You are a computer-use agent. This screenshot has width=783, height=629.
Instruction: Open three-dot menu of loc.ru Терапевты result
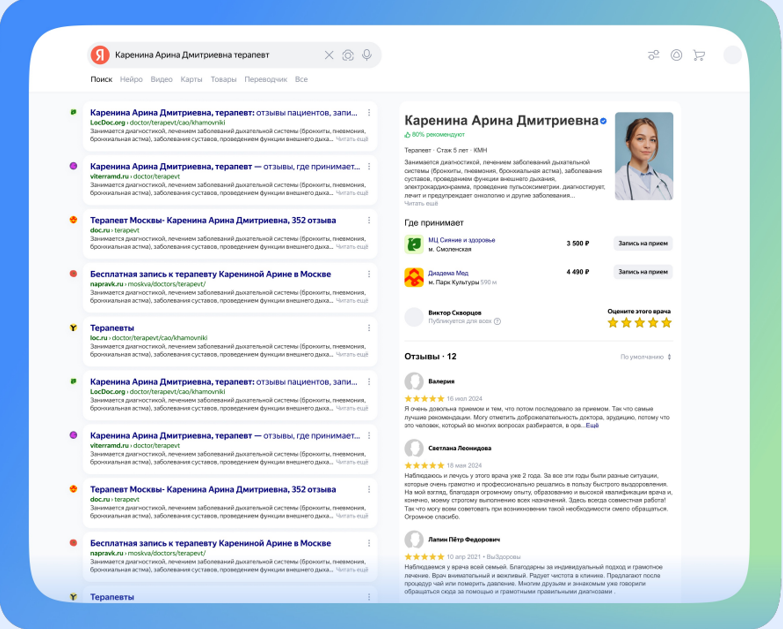(x=369, y=328)
